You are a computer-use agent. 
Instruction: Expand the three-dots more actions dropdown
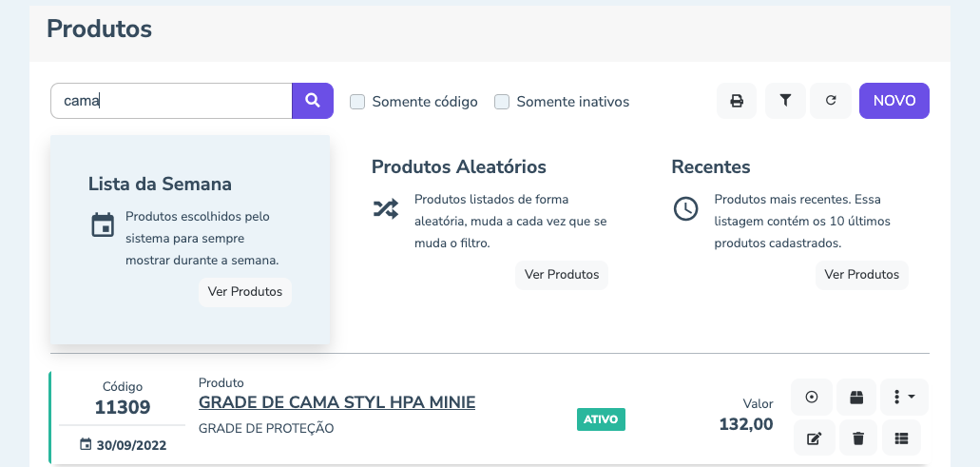pyautogui.click(x=904, y=398)
